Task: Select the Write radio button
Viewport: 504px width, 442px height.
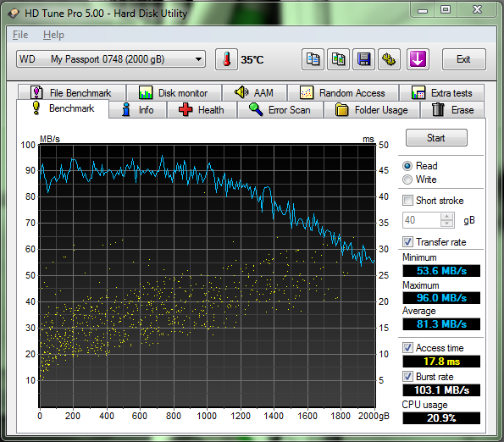Action: (407, 180)
